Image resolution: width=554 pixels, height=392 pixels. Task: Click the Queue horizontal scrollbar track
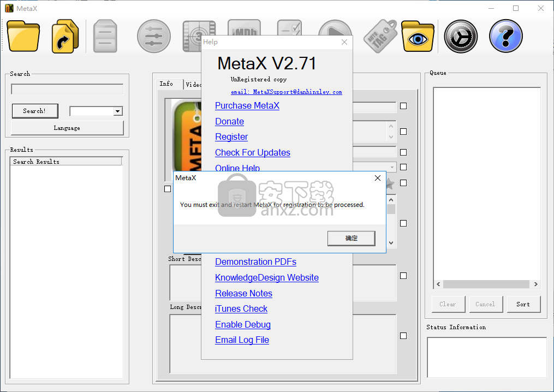pos(486,284)
